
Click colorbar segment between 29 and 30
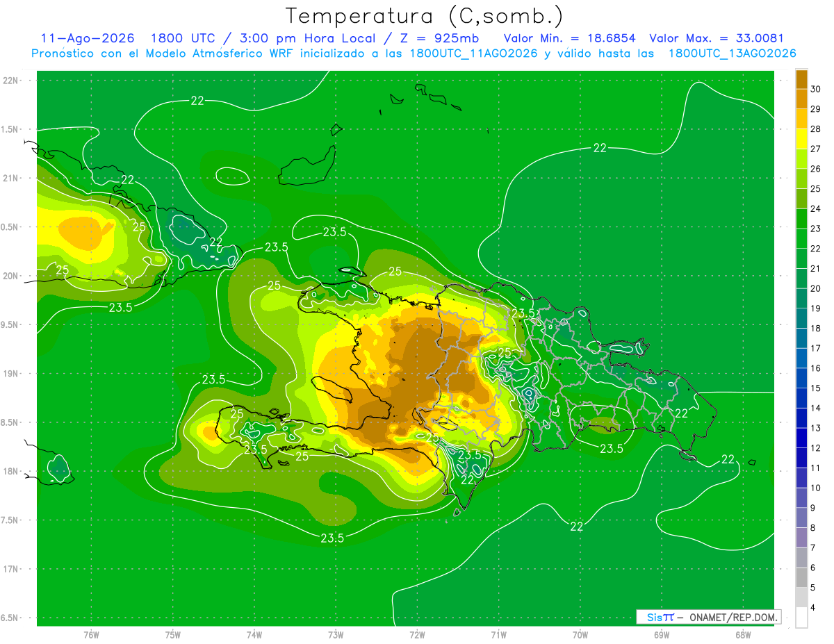801,99
